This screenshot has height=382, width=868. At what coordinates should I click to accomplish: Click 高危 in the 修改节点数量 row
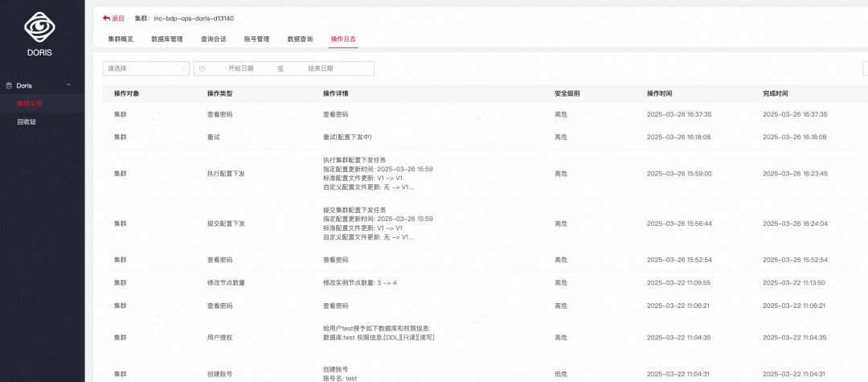click(561, 282)
